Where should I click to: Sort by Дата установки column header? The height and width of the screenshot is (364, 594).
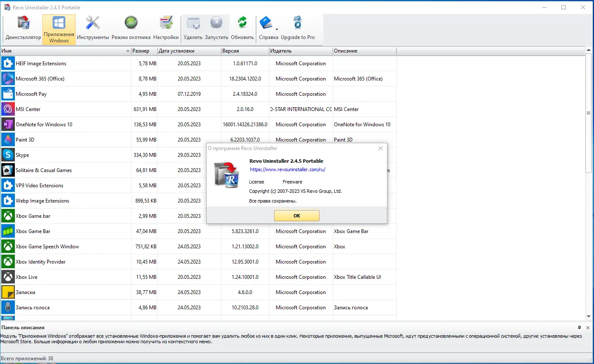[x=189, y=51]
